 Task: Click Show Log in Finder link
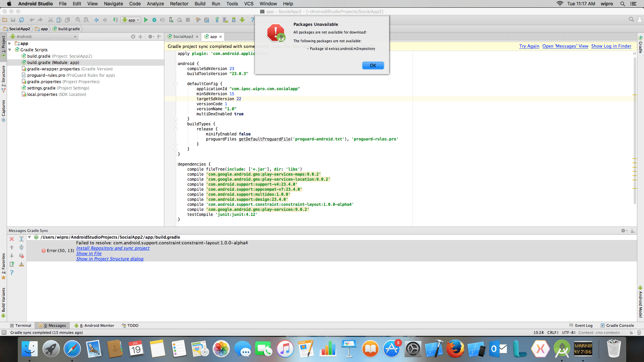[x=611, y=46]
